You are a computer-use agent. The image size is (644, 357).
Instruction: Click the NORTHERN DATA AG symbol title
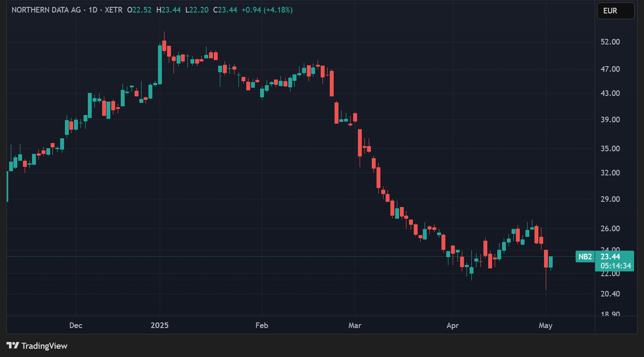pyautogui.click(x=46, y=10)
